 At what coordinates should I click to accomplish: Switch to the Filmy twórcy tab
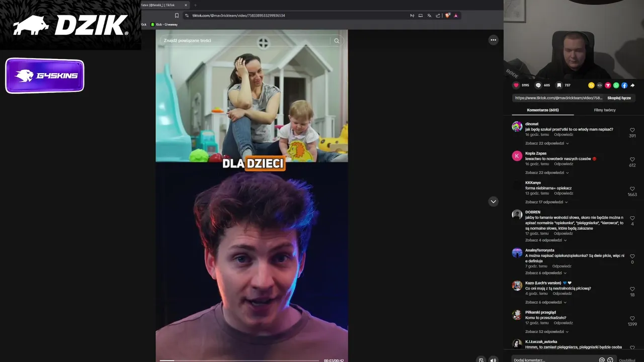click(605, 110)
